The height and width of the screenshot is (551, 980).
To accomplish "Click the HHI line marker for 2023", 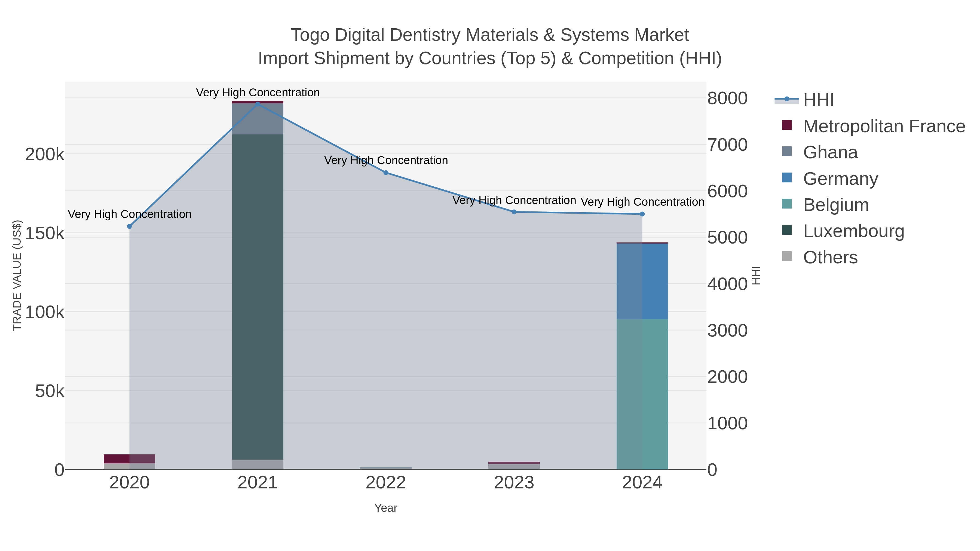I will tap(514, 212).
